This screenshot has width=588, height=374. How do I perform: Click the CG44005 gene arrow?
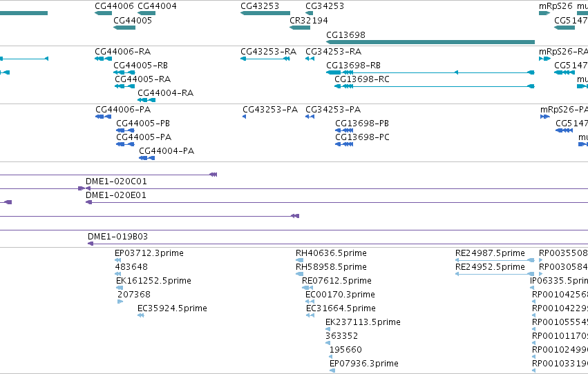click(x=124, y=28)
